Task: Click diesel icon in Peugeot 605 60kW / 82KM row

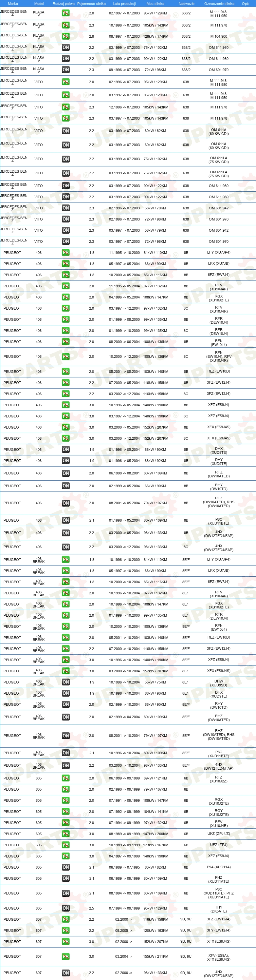Action: [65, 867]
